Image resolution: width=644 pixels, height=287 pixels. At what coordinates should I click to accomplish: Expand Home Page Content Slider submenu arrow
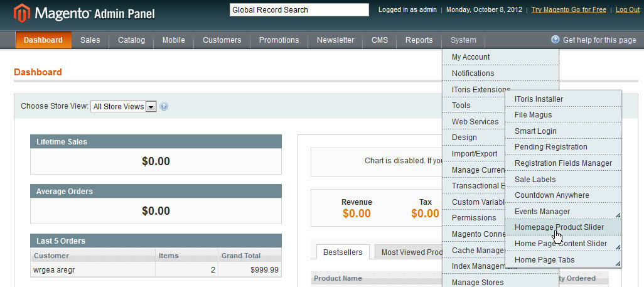tap(617, 247)
